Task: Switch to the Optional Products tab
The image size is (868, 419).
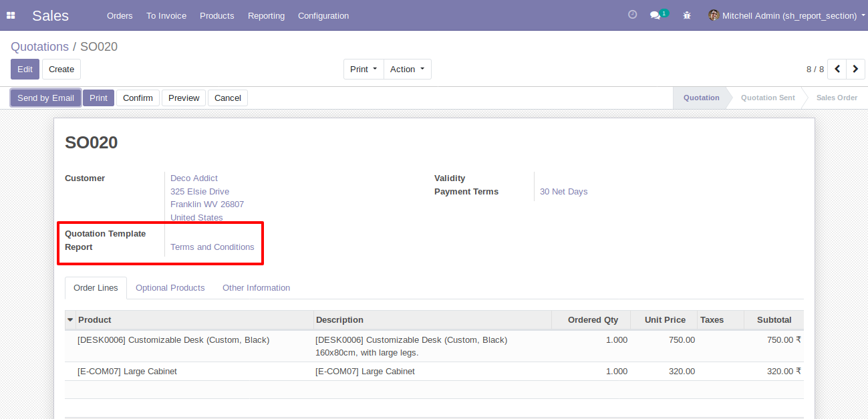Action: (170, 288)
